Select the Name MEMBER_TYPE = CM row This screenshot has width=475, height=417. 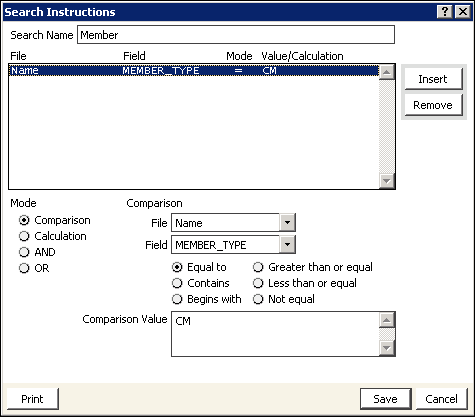[194, 71]
